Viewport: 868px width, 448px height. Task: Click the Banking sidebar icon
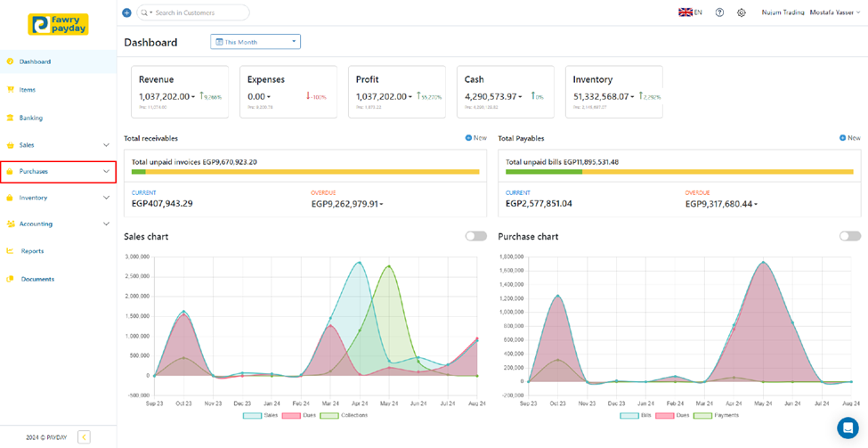point(11,118)
